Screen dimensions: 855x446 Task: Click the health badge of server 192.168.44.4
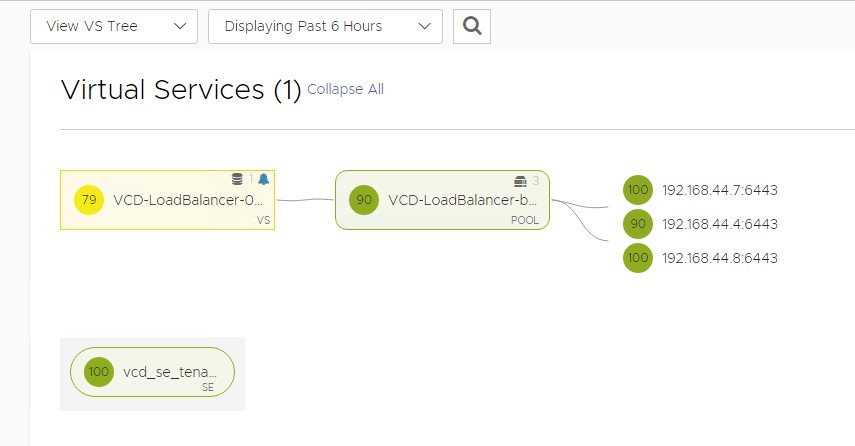point(637,224)
